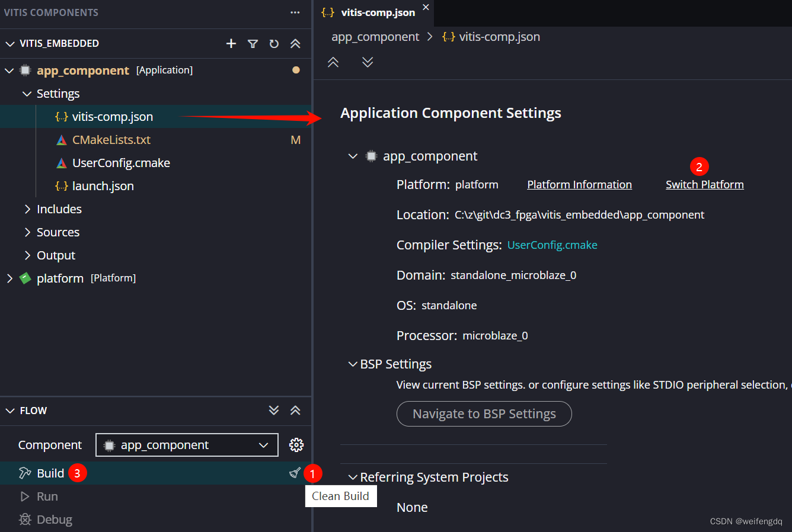Click the 'standalone' OS value
The image size is (792, 532).
449,306
